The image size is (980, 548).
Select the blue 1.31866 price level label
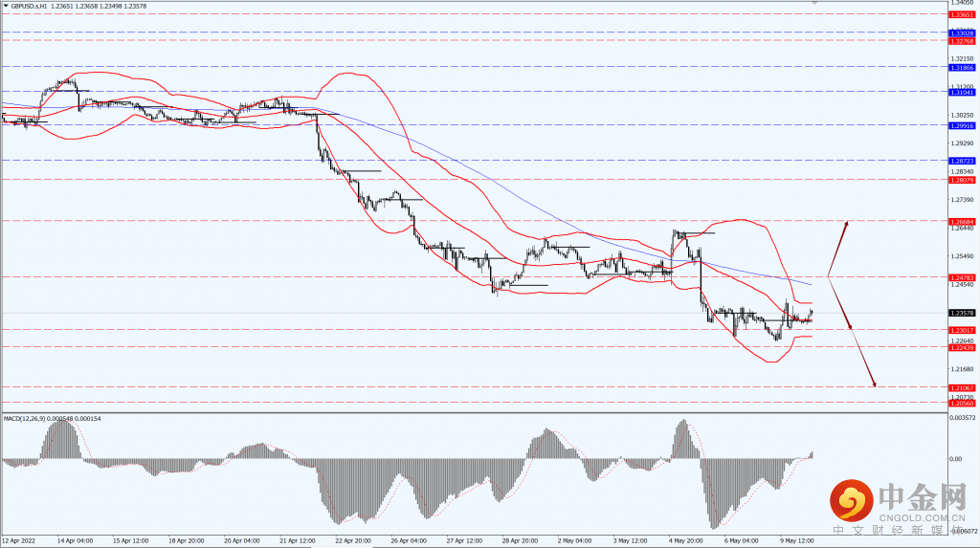tap(961, 68)
